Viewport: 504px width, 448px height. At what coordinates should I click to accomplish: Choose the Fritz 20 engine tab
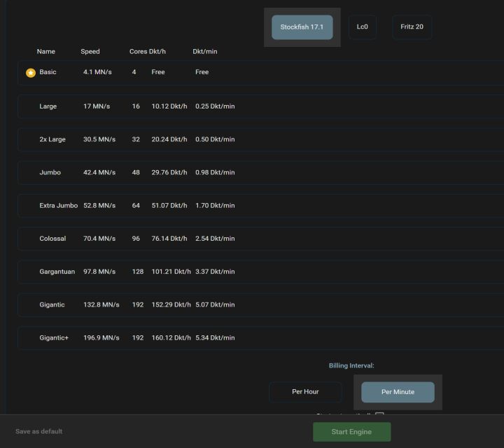412,27
